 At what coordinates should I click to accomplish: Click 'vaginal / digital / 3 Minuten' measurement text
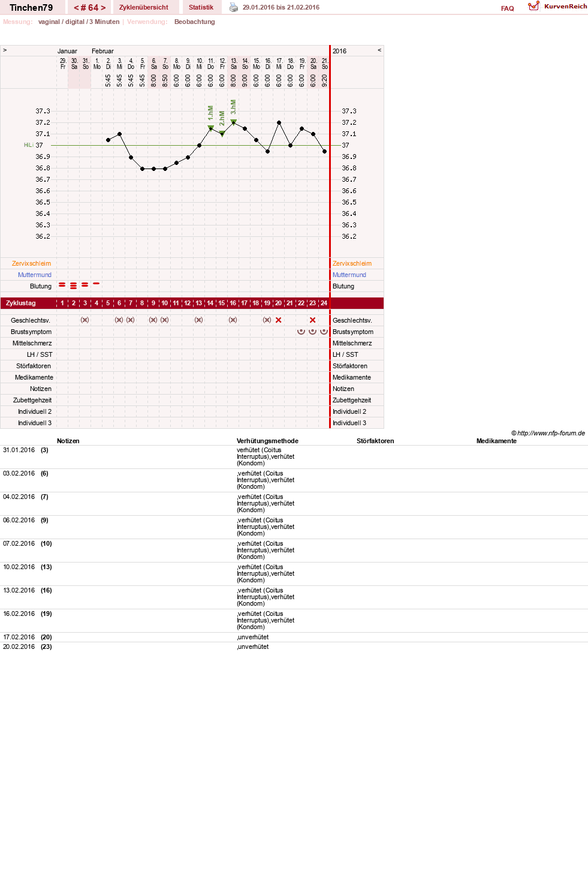(x=79, y=22)
